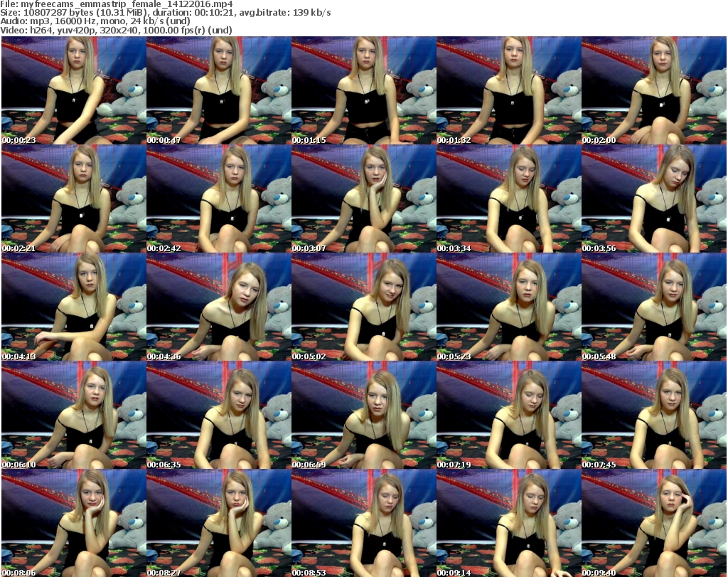Viewport: 728px width, 577px height.
Task: Click the 'Video: h264, yuv420p' header line
Action: pyautogui.click(x=116, y=30)
